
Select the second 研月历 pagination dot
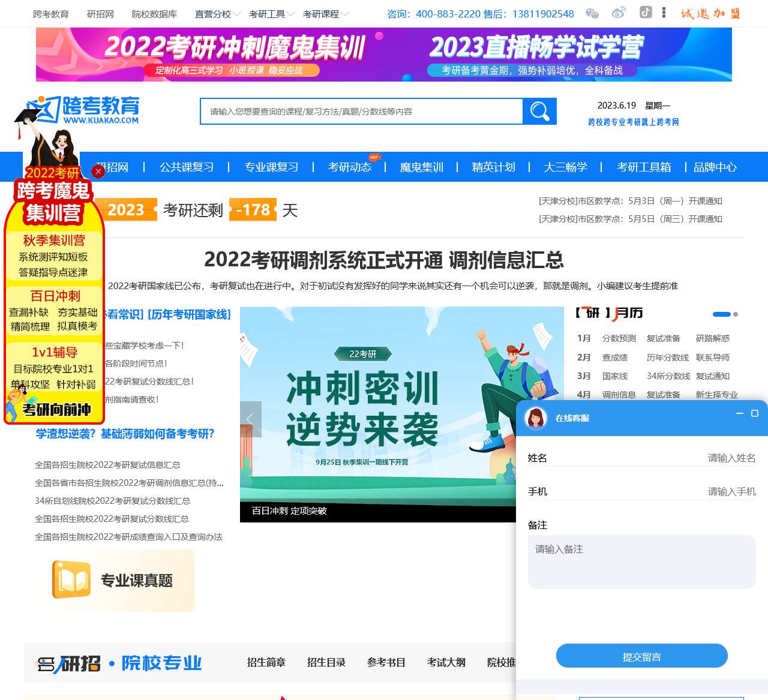tap(736, 314)
